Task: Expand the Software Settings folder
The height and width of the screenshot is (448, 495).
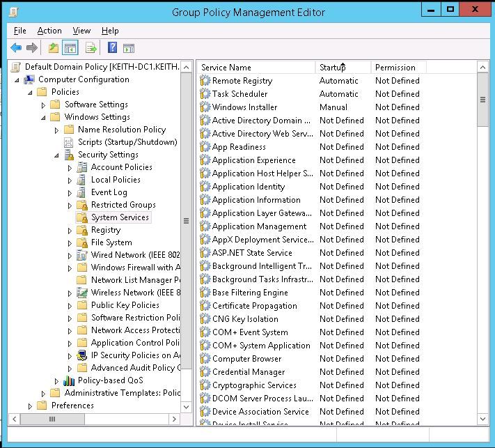Action: pyautogui.click(x=43, y=105)
